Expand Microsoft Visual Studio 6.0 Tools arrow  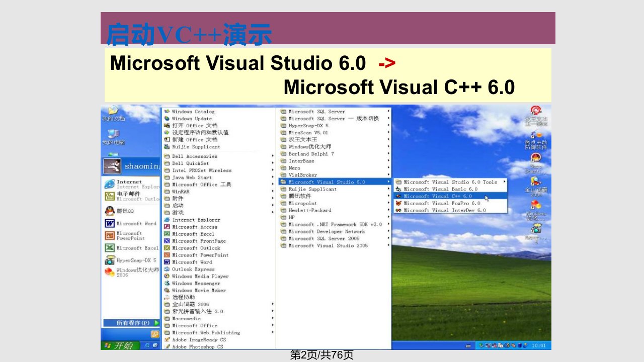(505, 182)
